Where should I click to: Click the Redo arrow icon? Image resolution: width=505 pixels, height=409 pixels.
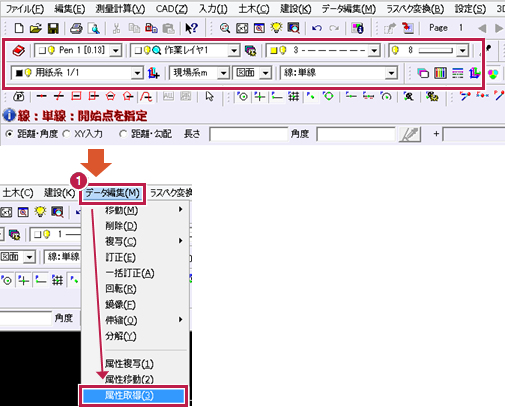(334, 28)
